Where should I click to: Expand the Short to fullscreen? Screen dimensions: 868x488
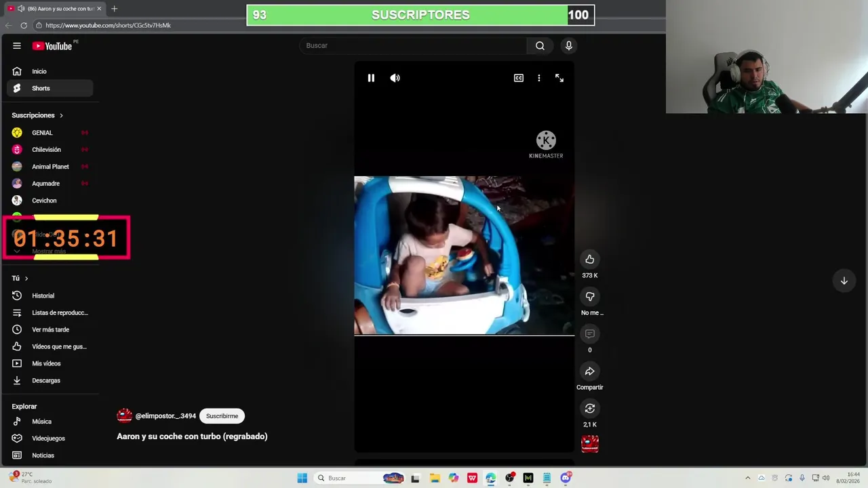click(x=559, y=78)
